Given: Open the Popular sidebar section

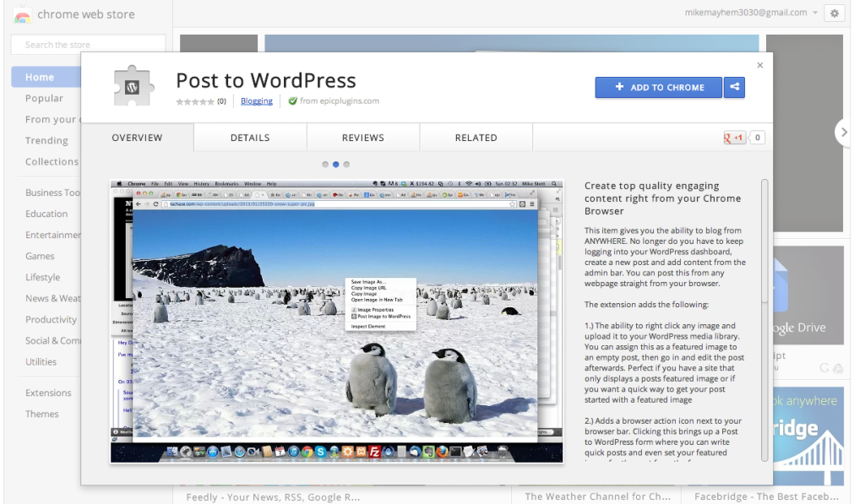Looking at the screenshot, I should coord(44,98).
